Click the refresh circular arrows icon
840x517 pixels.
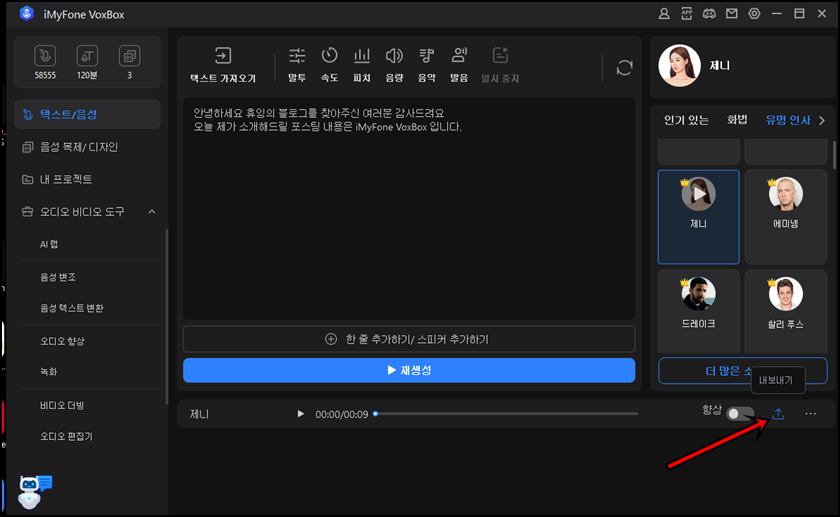tap(624, 68)
